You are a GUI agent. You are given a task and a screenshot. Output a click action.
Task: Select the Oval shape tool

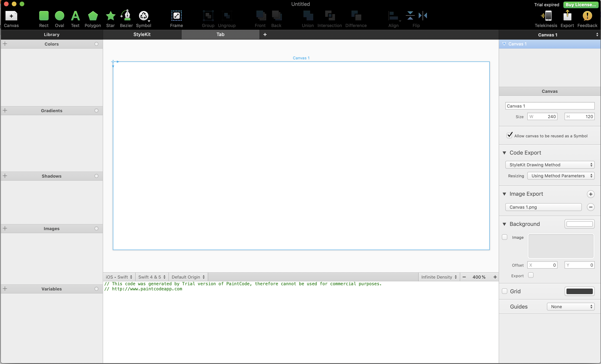(59, 16)
